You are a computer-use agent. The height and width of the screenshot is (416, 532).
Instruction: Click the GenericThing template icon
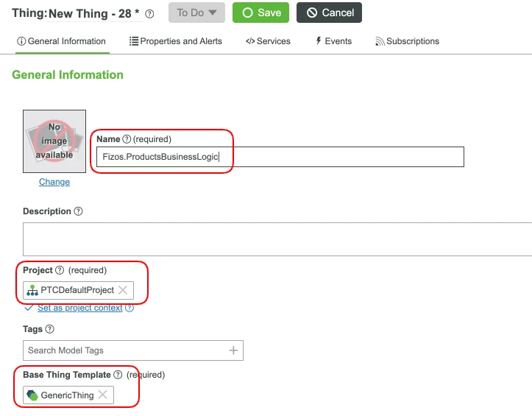[x=32, y=395]
